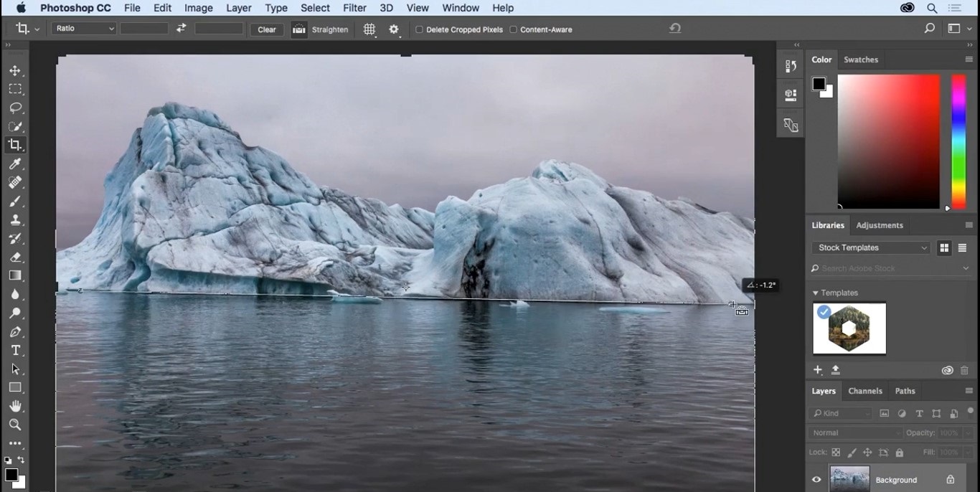The width and height of the screenshot is (980, 492).
Task: Select the Pen tool
Action: pyautogui.click(x=15, y=332)
